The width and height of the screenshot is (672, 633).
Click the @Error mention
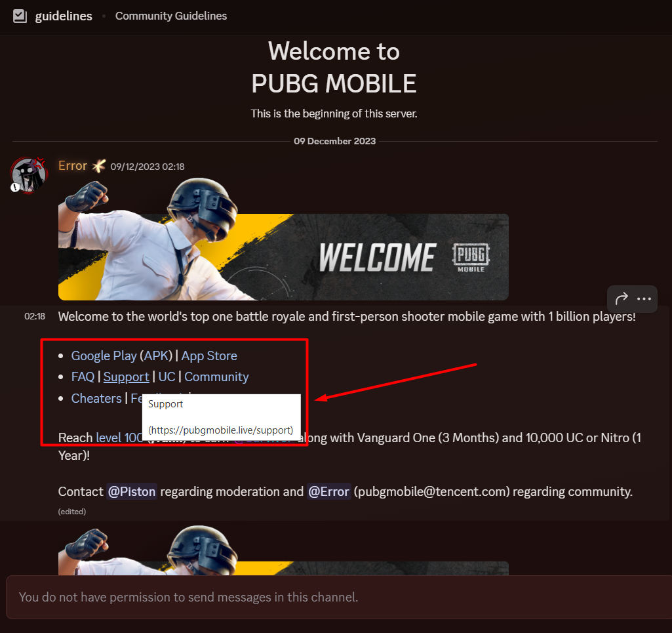click(x=328, y=491)
